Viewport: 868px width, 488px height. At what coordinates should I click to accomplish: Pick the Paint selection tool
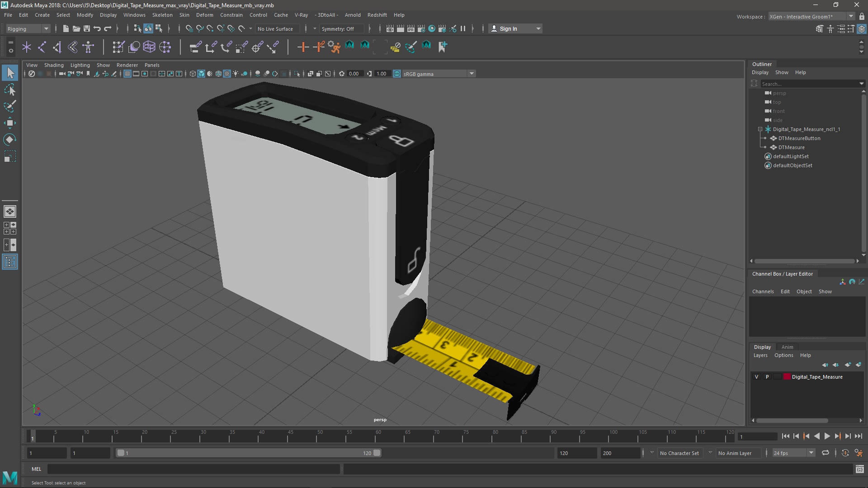[10, 106]
